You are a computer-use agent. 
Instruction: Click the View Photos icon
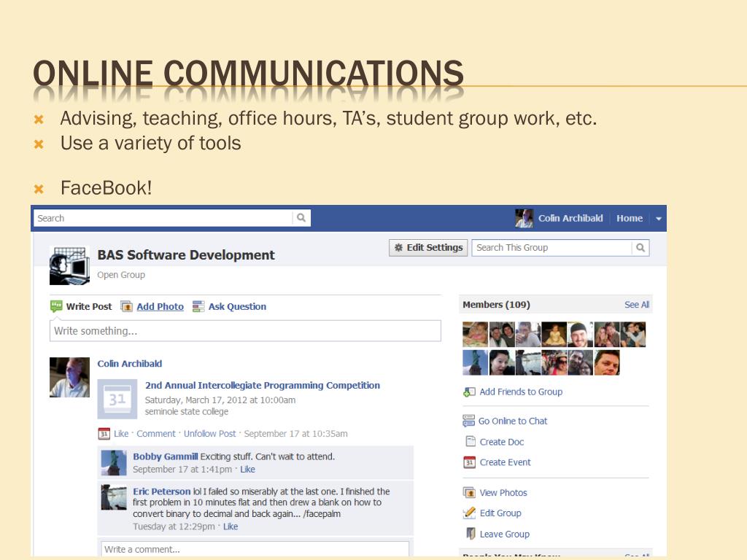click(469, 492)
